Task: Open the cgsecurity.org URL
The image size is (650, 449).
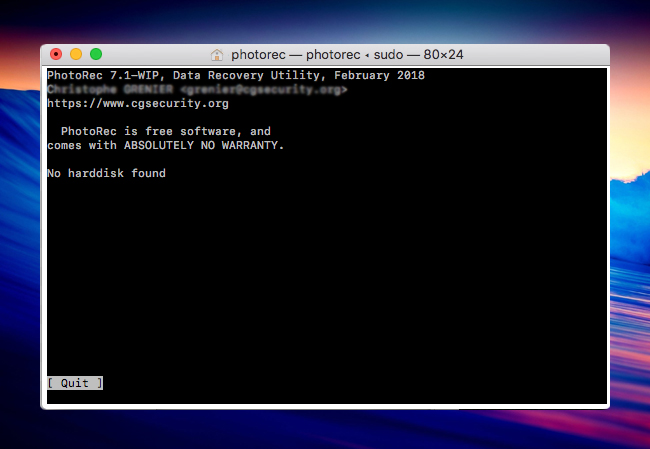Action: click(x=138, y=103)
